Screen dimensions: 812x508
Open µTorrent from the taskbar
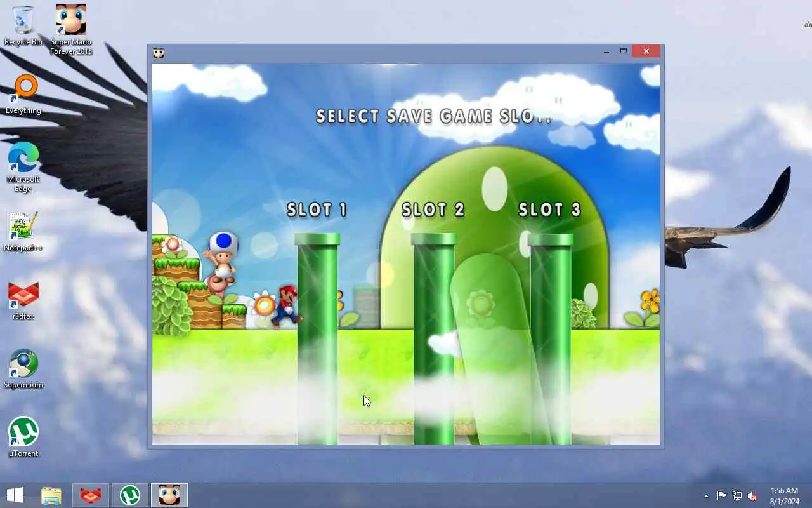coord(130,495)
